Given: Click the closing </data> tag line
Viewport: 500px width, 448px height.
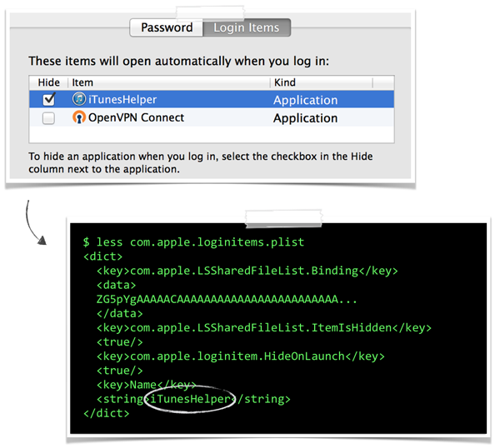Looking at the screenshot, I should click(119, 314).
